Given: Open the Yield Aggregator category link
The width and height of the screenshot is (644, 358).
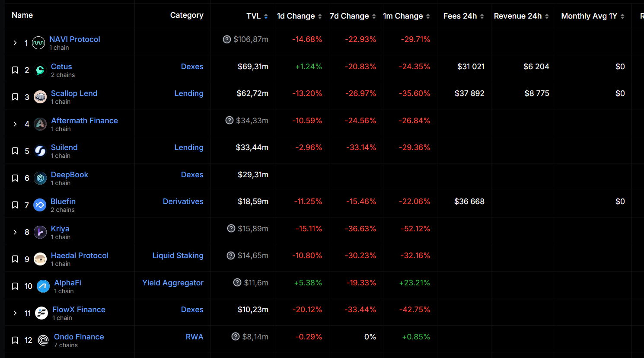Looking at the screenshot, I should pyautogui.click(x=173, y=283).
